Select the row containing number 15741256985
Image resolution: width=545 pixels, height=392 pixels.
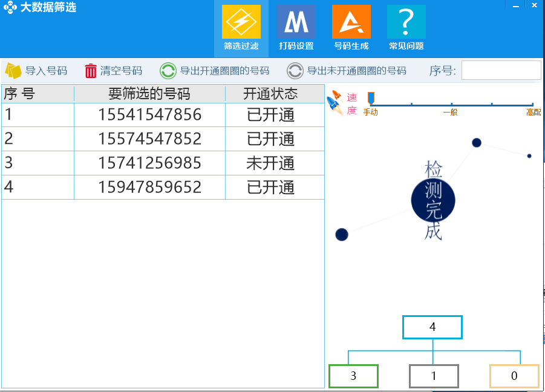(x=148, y=163)
